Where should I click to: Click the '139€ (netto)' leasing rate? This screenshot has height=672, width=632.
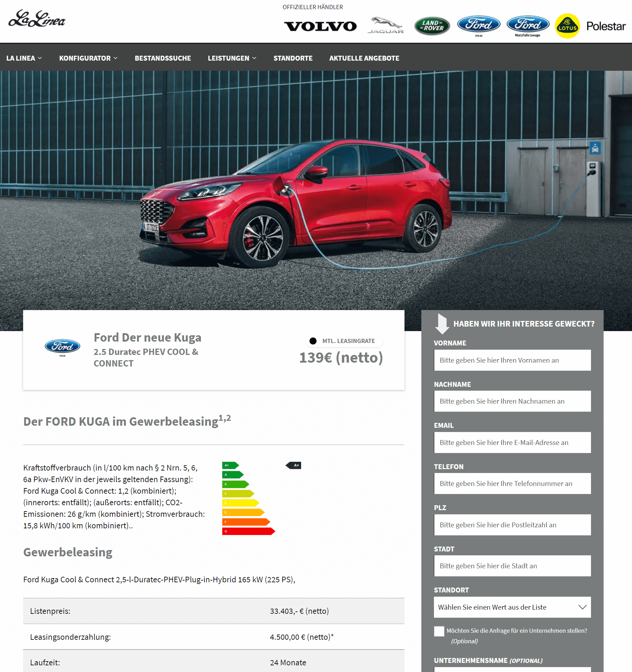(341, 358)
